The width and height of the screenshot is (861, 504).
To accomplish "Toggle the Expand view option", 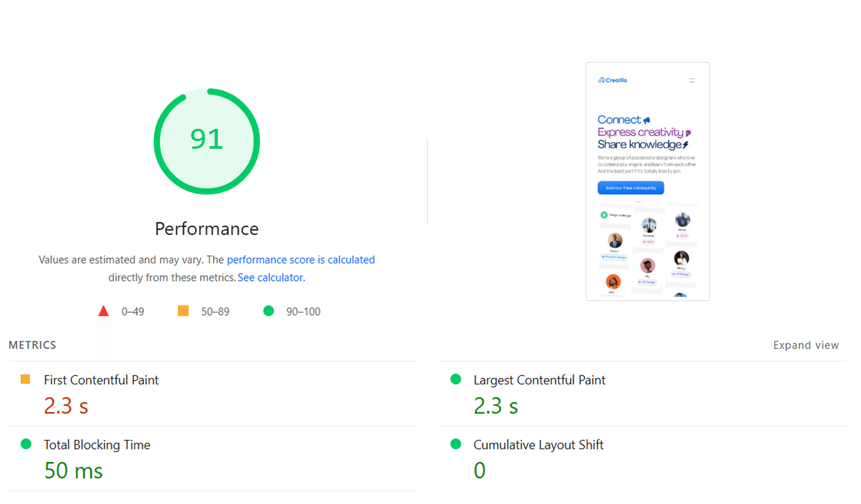I will (x=806, y=345).
